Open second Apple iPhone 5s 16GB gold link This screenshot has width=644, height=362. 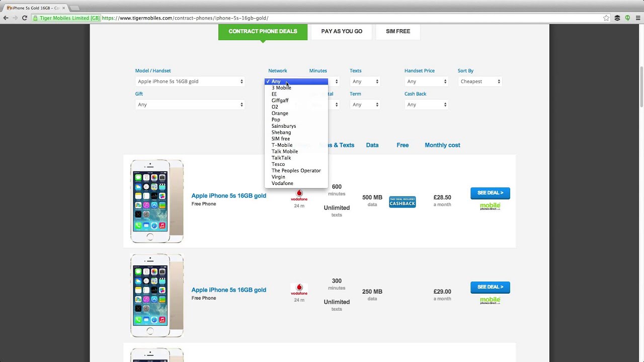[228, 290]
